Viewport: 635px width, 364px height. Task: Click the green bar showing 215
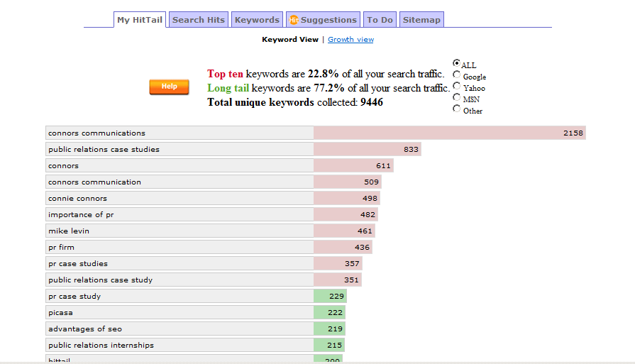tap(328, 345)
